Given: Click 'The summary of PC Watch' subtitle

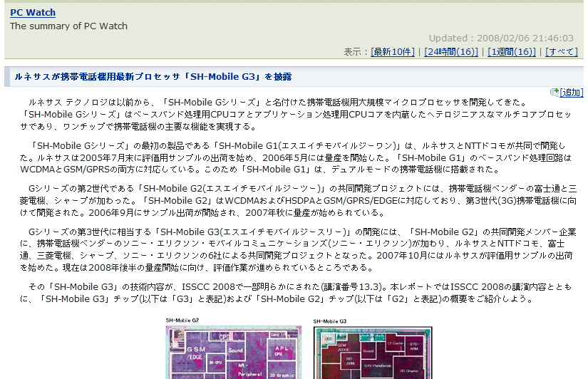Looking at the screenshot, I should [68, 26].
